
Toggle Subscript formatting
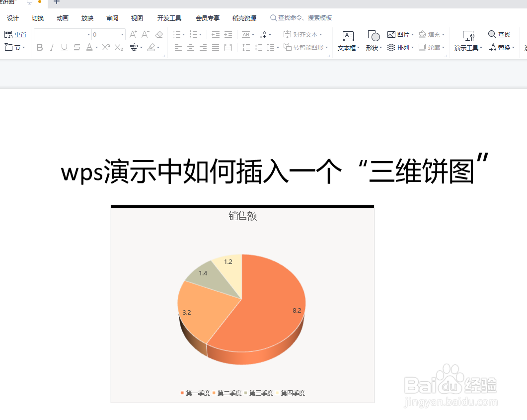119,47
